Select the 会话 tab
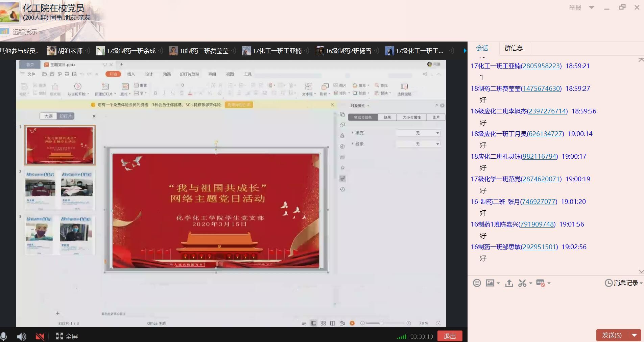The image size is (644, 342). click(x=482, y=48)
